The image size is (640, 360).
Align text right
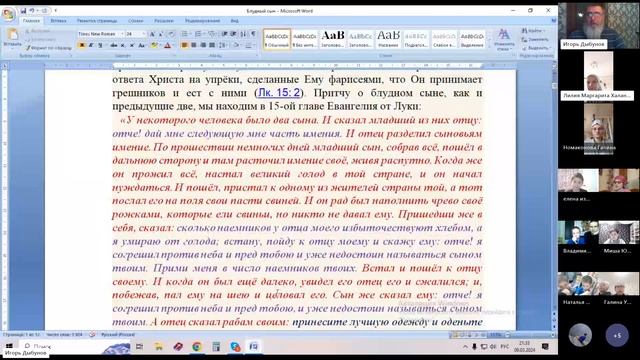203,45
